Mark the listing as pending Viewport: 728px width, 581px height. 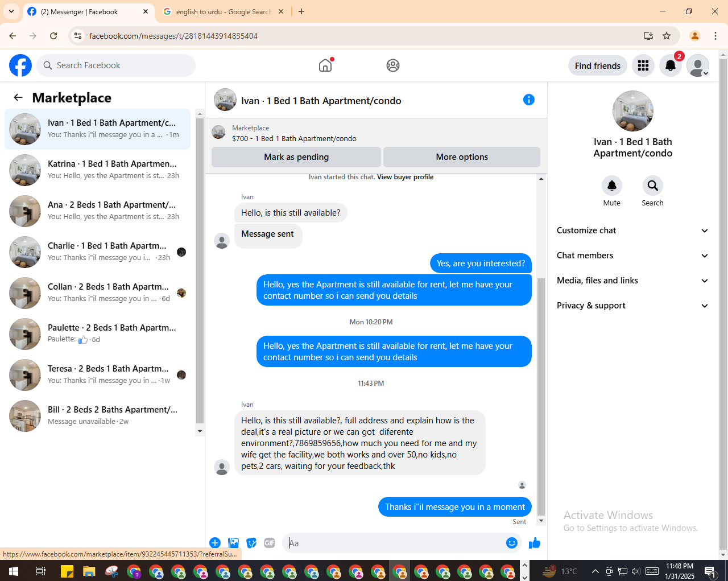[x=296, y=157]
